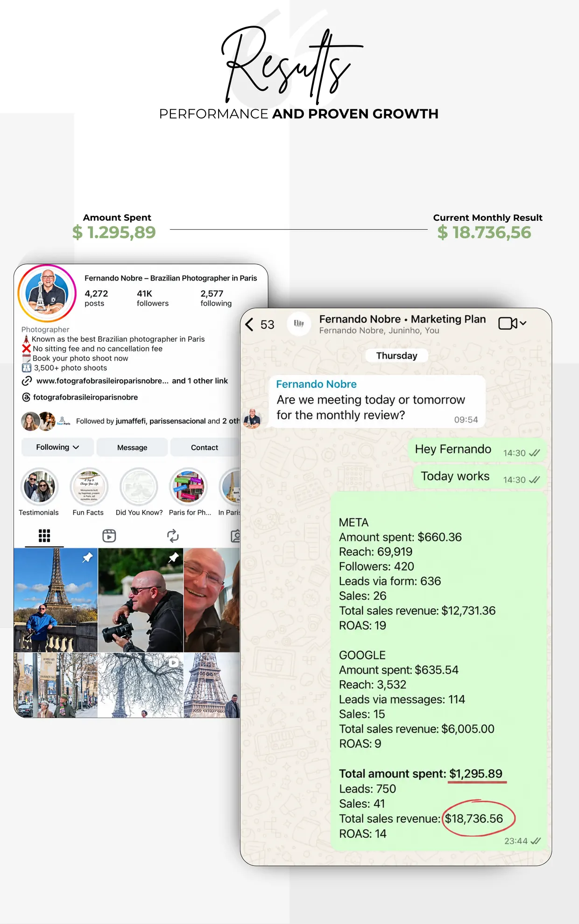This screenshot has width=579, height=924.
Task: Click the $ 1.295,89 Amount Spent figure
Action: coord(114,233)
